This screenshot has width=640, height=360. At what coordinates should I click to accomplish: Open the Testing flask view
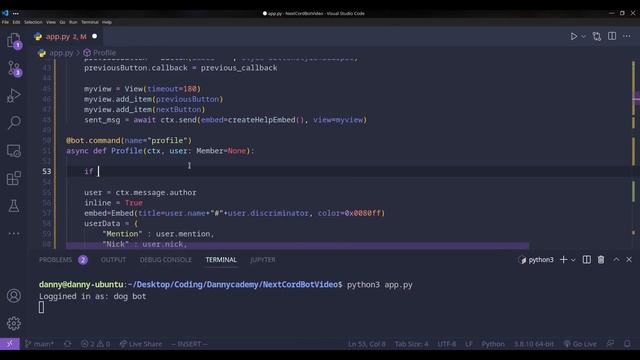click(14, 206)
